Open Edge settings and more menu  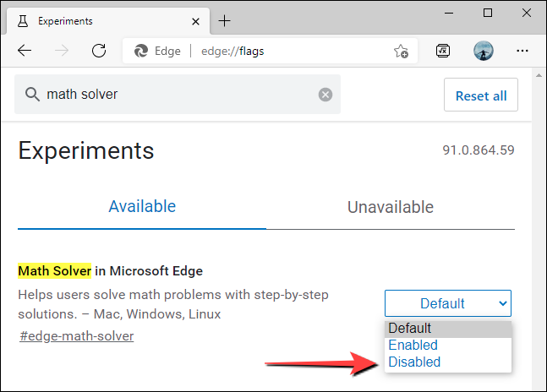click(522, 51)
